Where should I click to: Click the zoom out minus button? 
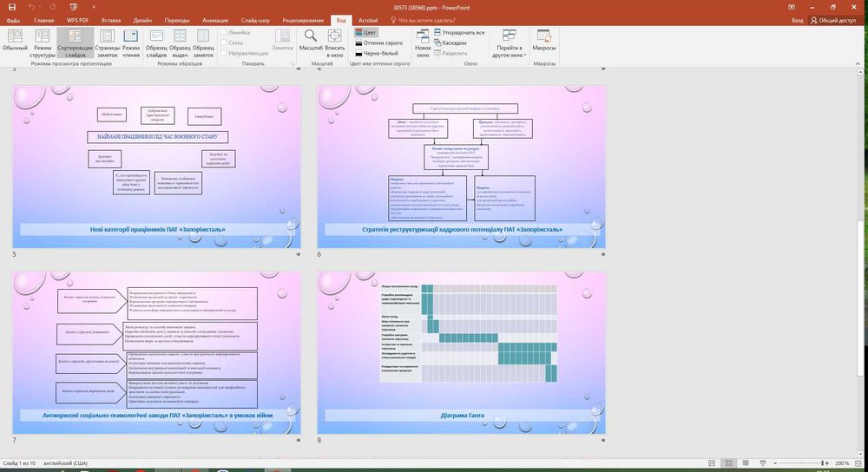(775, 463)
